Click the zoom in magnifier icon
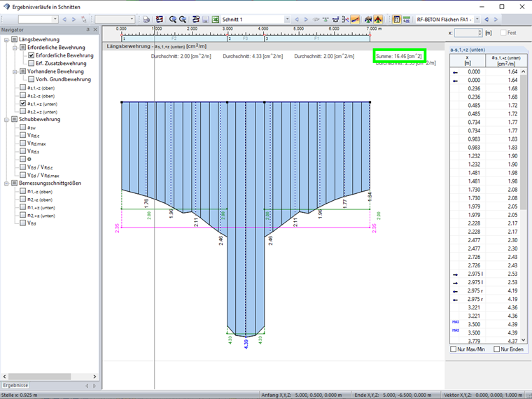This screenshot has height=399, width=532. point(171,20)
